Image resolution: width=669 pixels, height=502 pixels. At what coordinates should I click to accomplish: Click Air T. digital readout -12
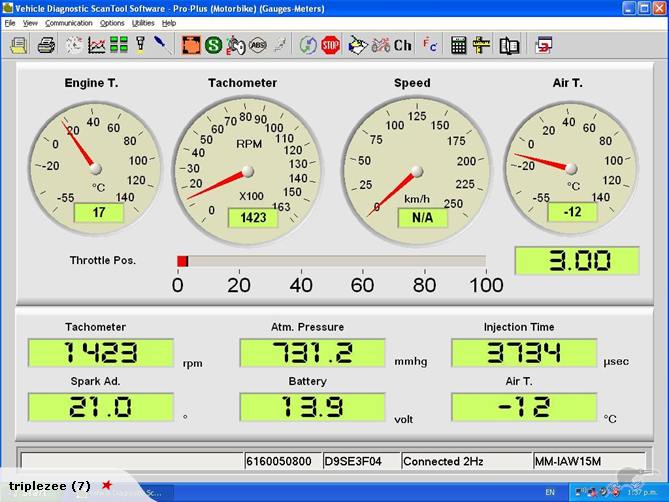click(x=524, y=407)
